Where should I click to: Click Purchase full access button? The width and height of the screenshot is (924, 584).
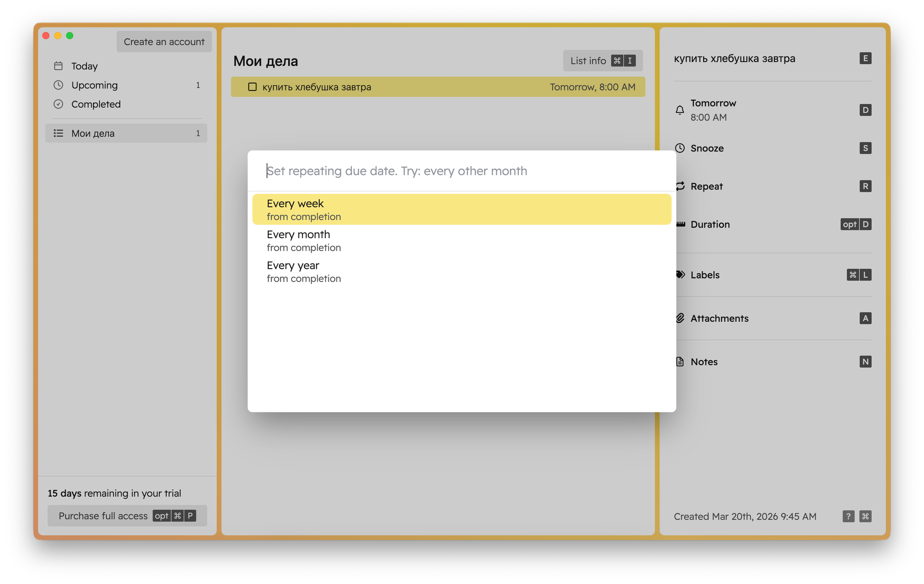(x=127, y=516)
